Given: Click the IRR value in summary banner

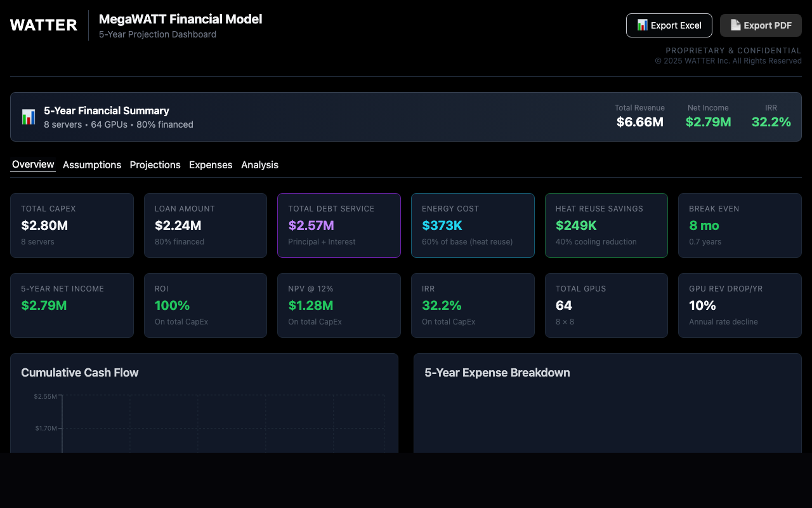Looking at the screenshot, I should pyautogui.click(x=771, y=122).
